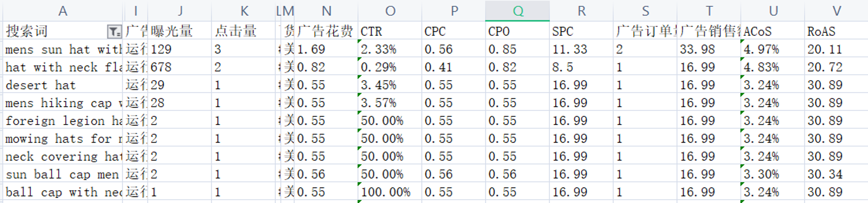Click the "foreign legion" search term cell
Image resolution: width=868 pixels, height=203 pixels.
point(63,121)
